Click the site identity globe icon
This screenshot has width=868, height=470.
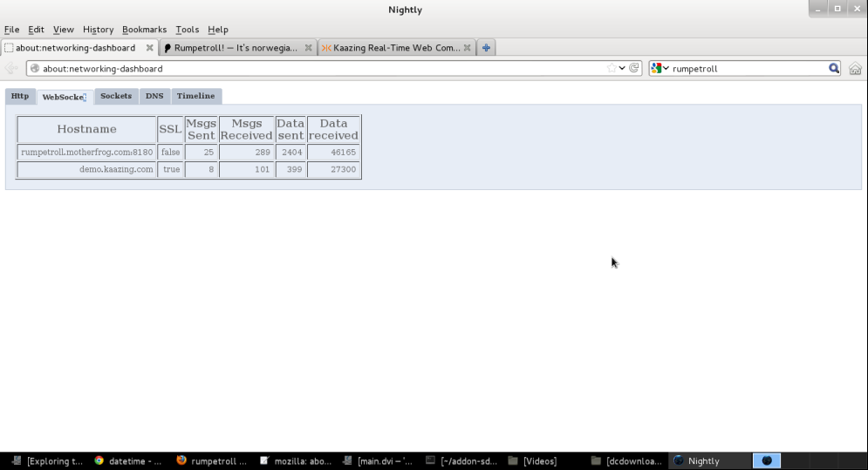[x=35, y=69]
